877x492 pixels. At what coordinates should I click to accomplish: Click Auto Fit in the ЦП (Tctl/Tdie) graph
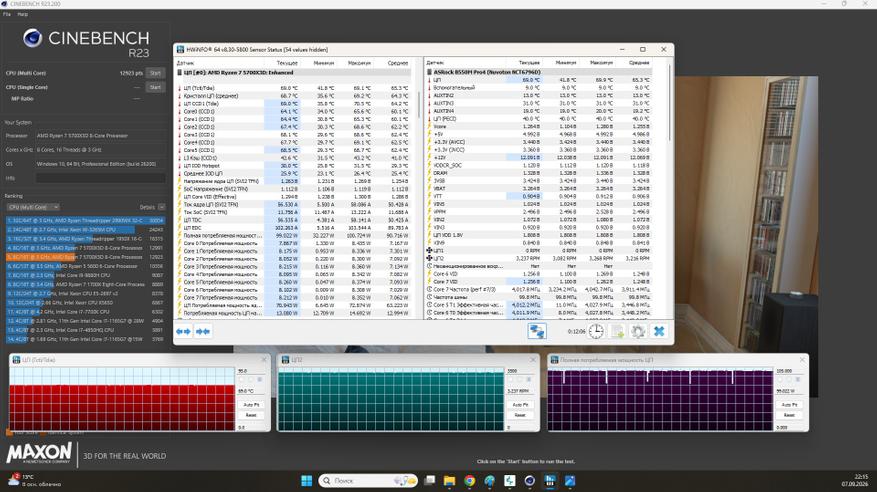click(251, 404)
